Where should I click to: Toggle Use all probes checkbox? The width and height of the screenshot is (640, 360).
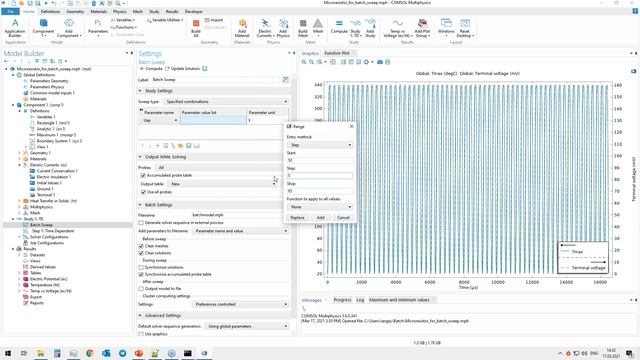click(143, 192)
